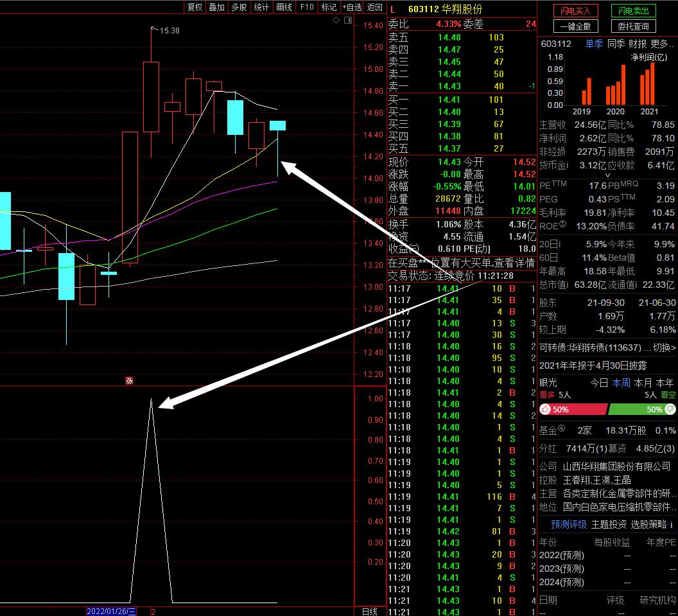The height and width of the screenshot is (616, 678).
Task: Switch to the 预测评级 tab
Action: [x=569, y=524]
